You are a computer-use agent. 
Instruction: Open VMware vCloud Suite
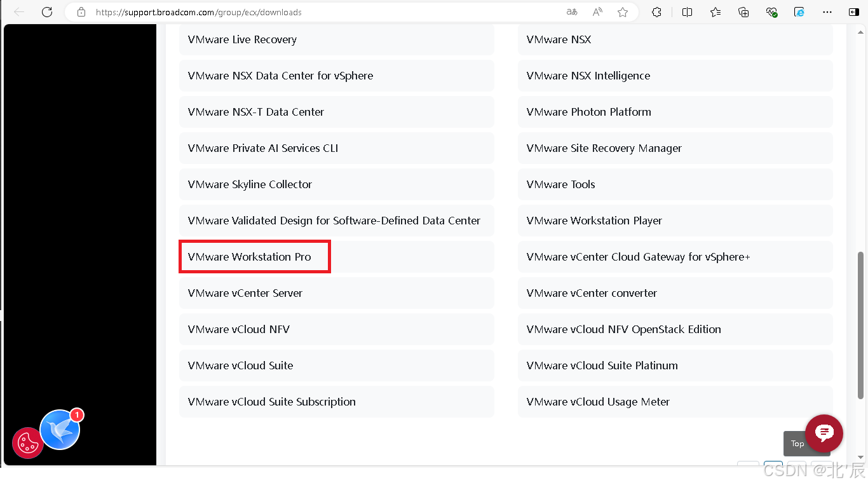336,365
